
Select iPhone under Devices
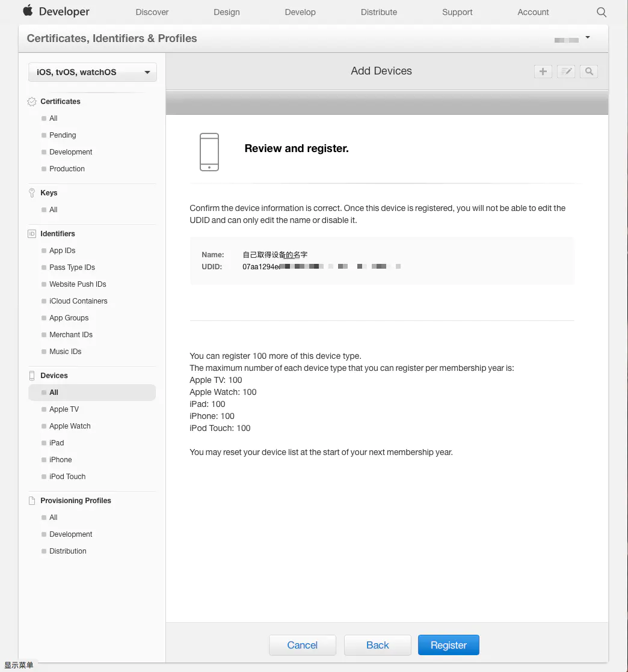coord(61,459)
